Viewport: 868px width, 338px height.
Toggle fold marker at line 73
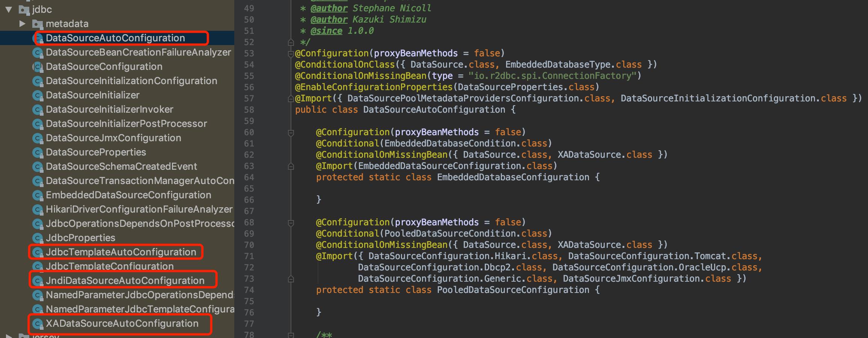(291, 279)
